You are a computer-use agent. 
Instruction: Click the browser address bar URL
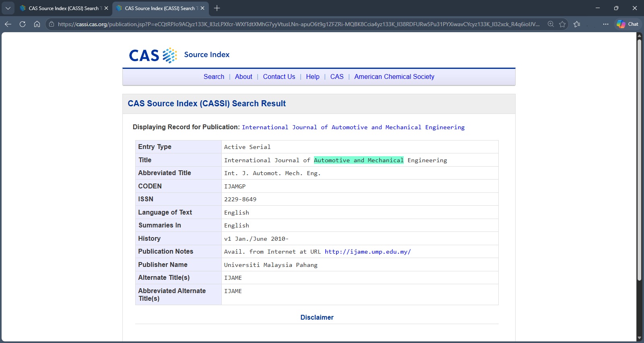298,24
